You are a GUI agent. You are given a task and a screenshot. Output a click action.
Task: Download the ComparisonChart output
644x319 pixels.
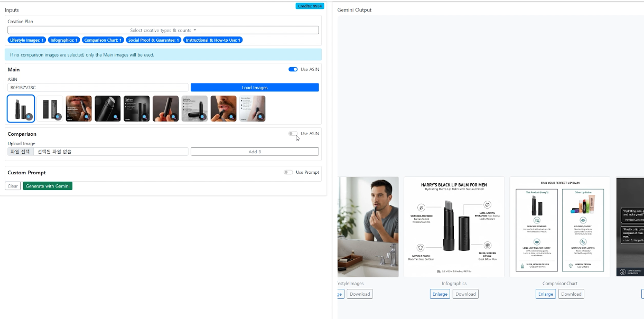point(571,294)
